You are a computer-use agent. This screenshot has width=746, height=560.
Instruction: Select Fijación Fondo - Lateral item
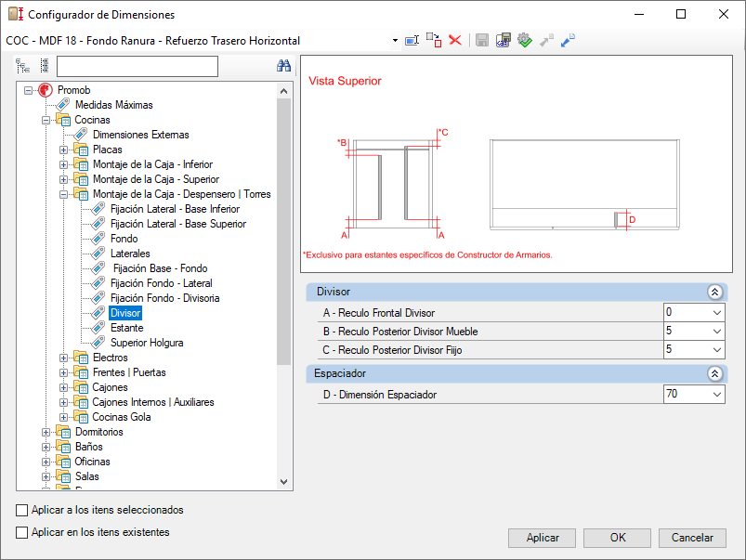[162, 283]
